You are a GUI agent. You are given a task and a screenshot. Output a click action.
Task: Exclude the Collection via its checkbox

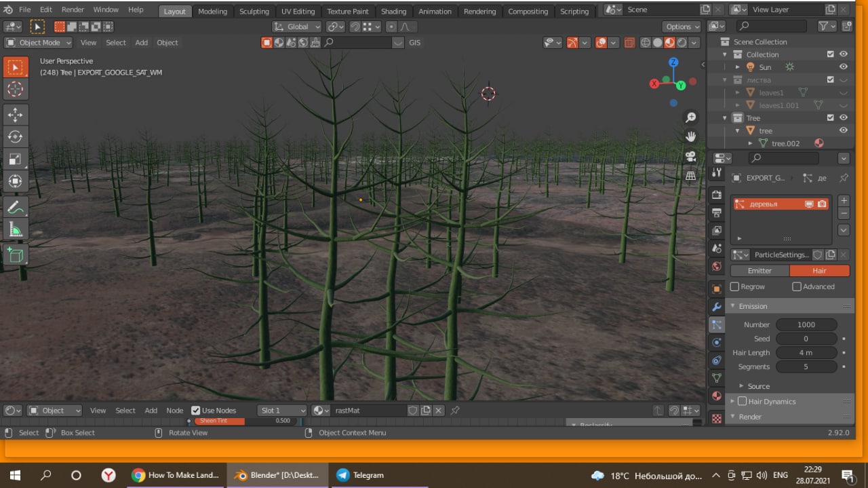click(831, 54)
